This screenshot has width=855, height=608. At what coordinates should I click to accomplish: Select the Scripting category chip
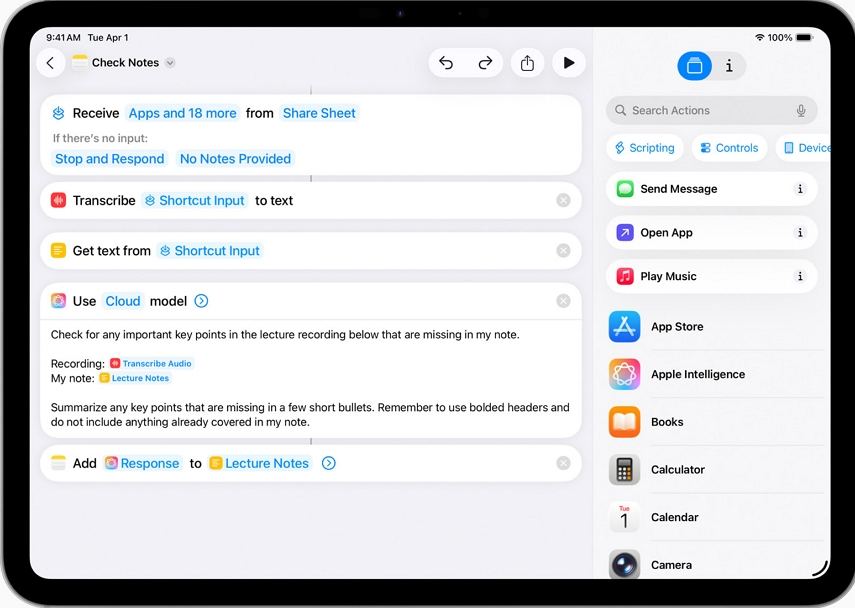coord(645,148)
